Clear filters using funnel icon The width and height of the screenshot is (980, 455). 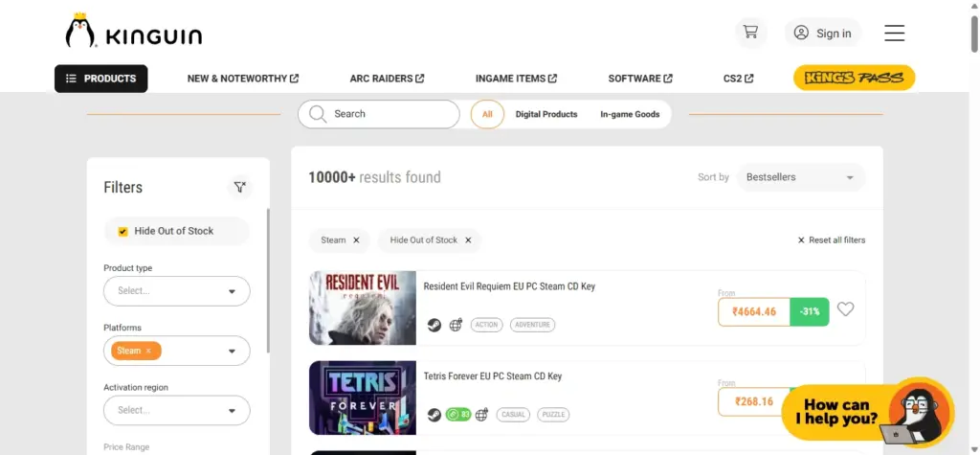(239, 187)
